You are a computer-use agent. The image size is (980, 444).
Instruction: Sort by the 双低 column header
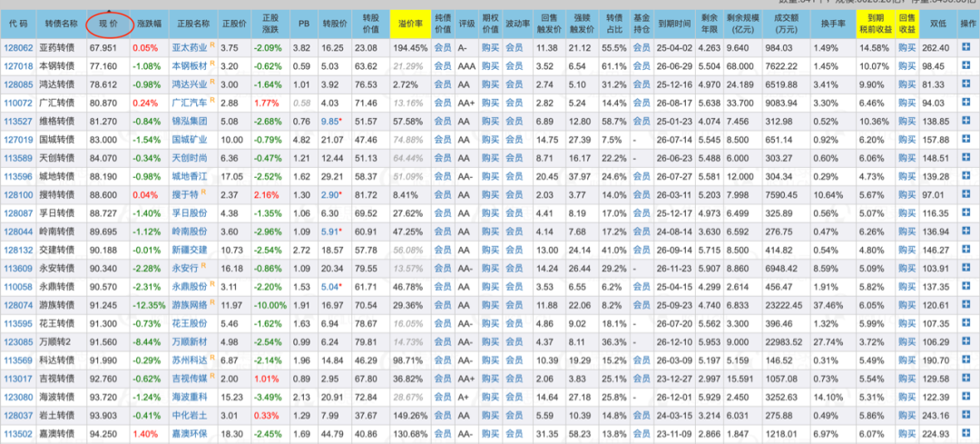pyautogui.click(x=939, y=23)
